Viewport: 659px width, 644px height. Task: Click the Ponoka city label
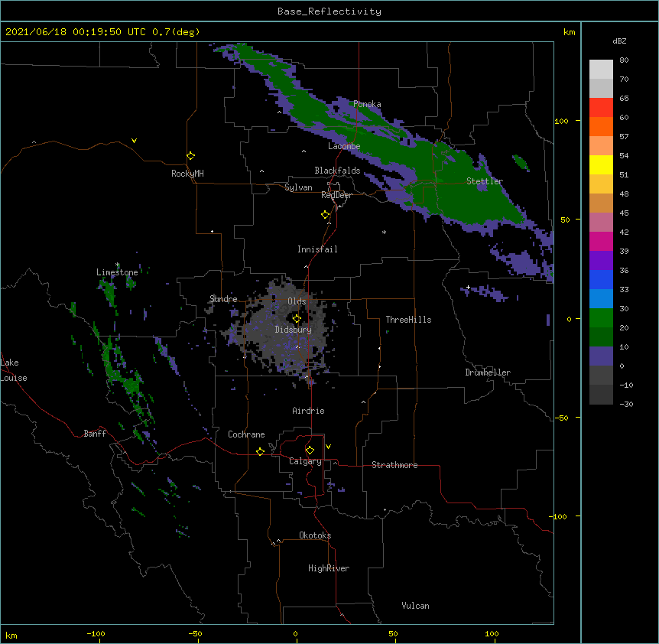(x=367, y=104)
